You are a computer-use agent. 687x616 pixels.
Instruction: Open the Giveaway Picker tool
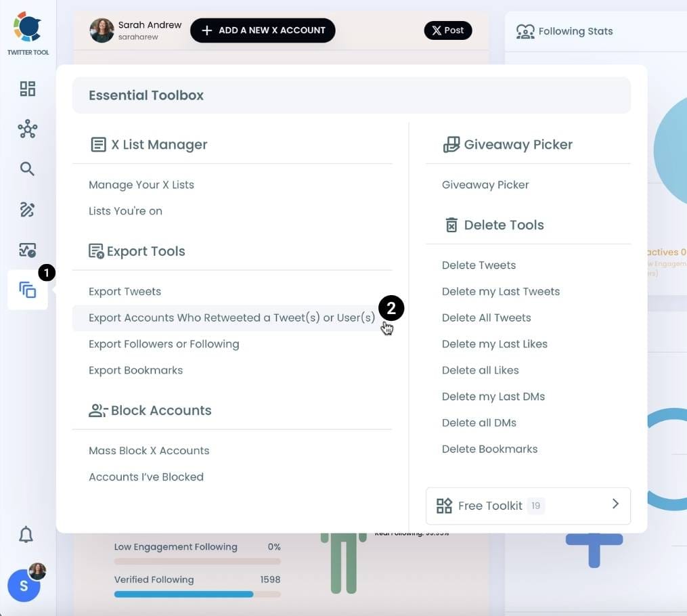click(x=485, y=184)
